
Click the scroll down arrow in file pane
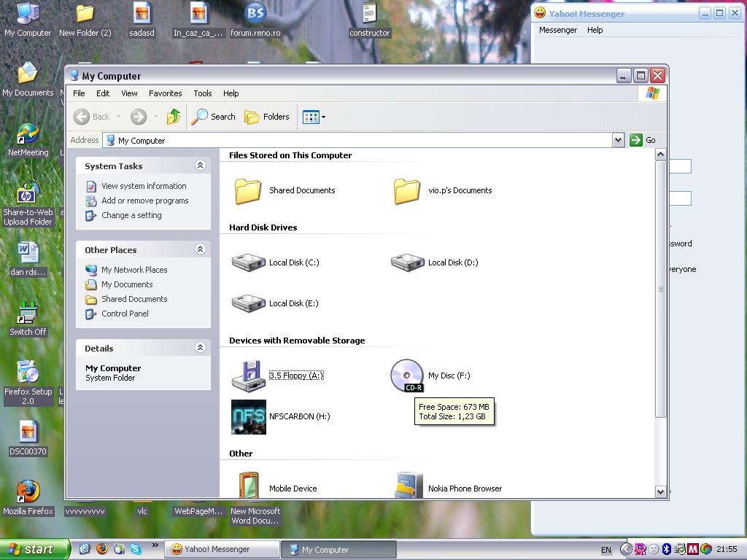[660, 492]
